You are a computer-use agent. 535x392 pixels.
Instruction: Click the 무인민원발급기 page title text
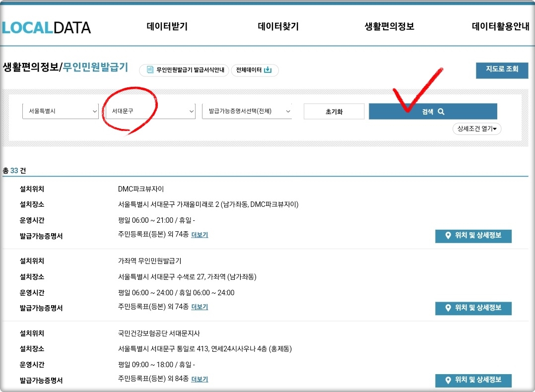(95, 67)
